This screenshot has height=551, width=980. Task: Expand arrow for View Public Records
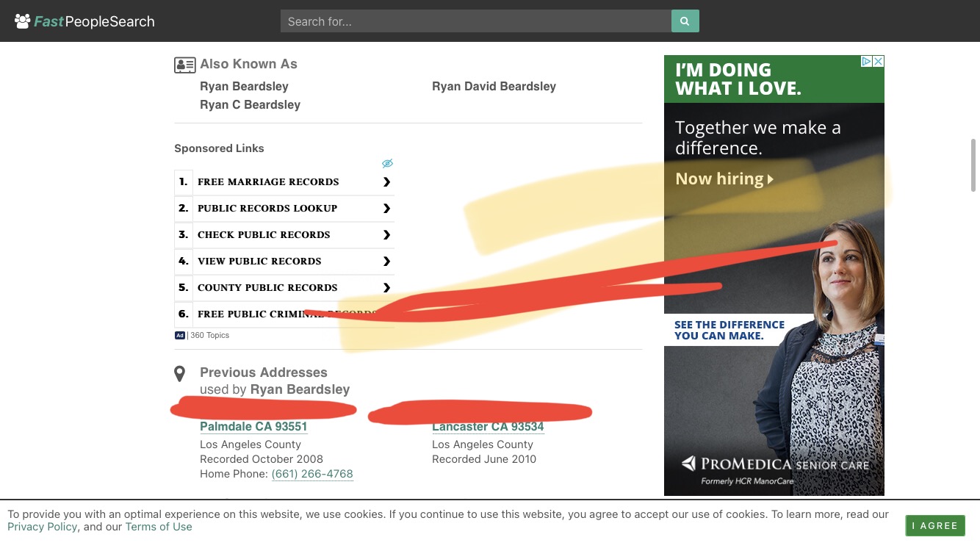[386, 261]
